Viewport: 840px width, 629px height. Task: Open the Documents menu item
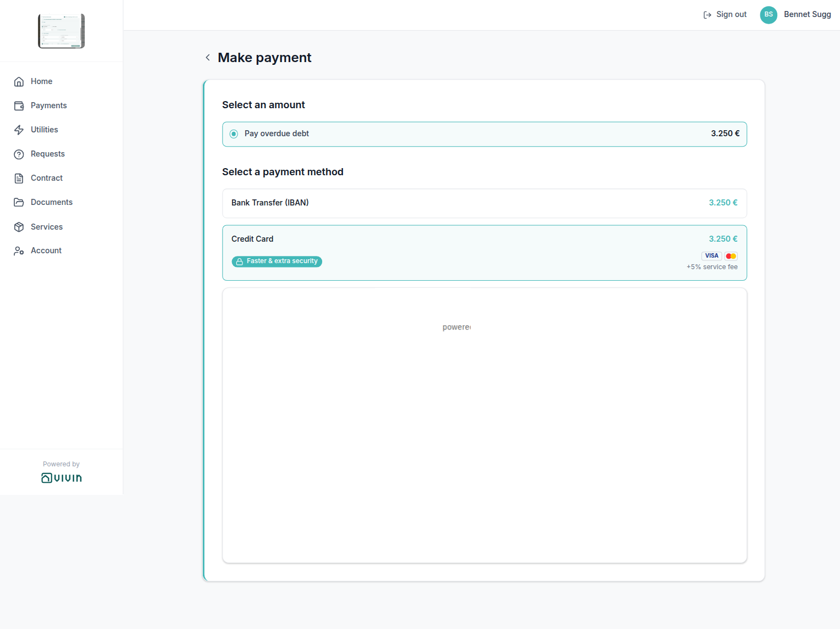62,202
